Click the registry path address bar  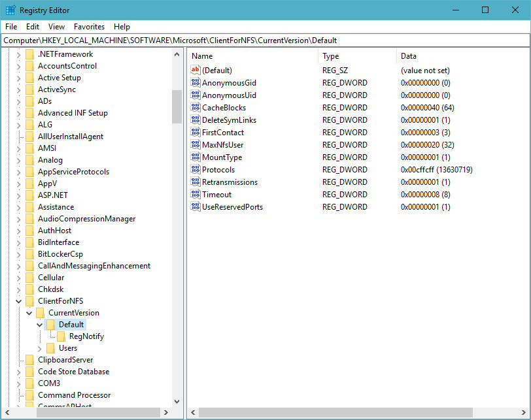tap(265, 40)
